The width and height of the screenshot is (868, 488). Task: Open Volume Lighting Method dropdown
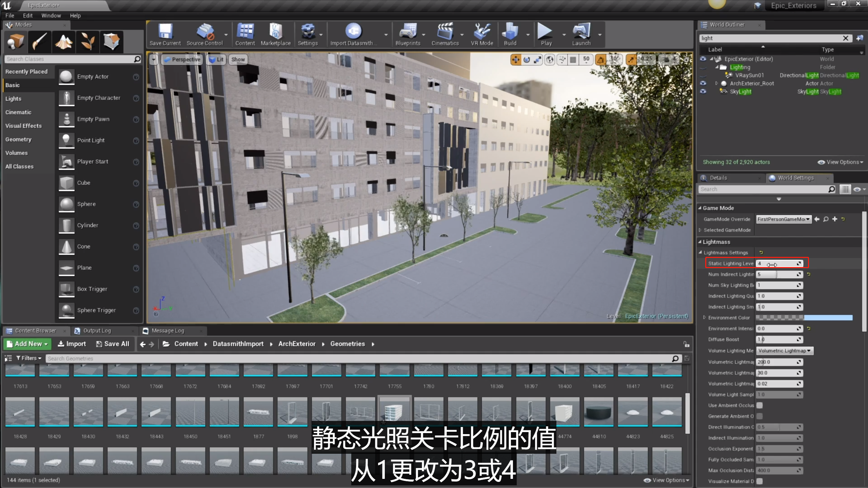click(x=784, y=351)
